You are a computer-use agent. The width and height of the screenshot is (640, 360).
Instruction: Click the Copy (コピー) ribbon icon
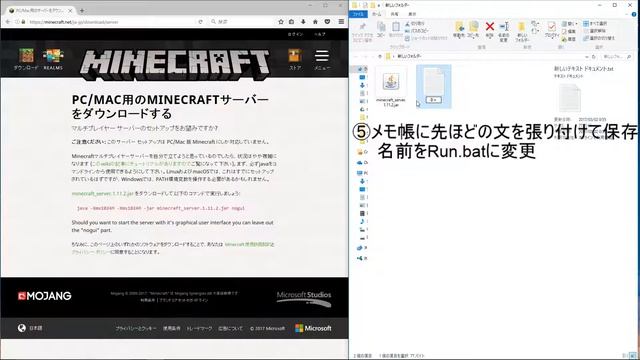(381, 30)
